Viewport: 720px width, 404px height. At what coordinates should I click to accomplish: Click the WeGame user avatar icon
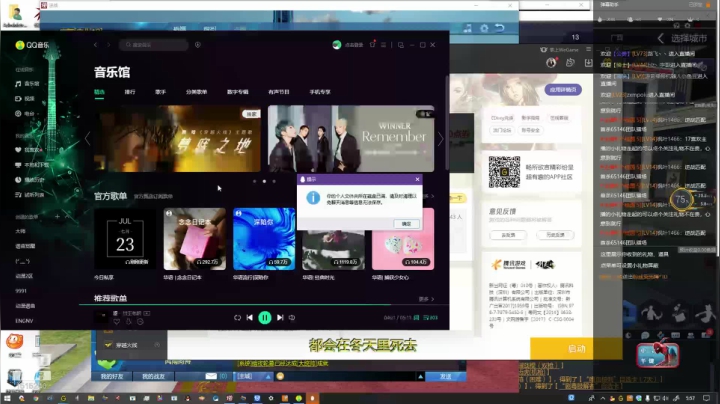[551, 63]
